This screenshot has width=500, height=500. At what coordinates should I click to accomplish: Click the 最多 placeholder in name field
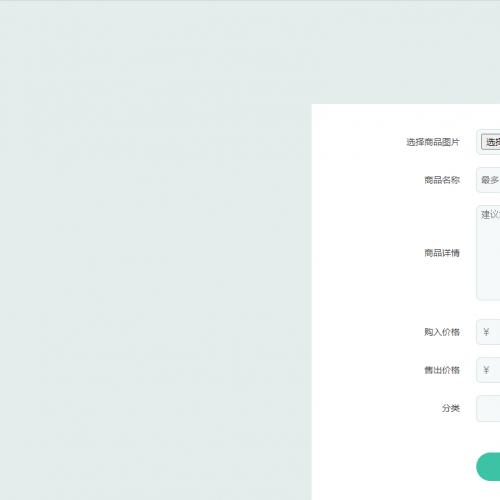tap(490, 180)
